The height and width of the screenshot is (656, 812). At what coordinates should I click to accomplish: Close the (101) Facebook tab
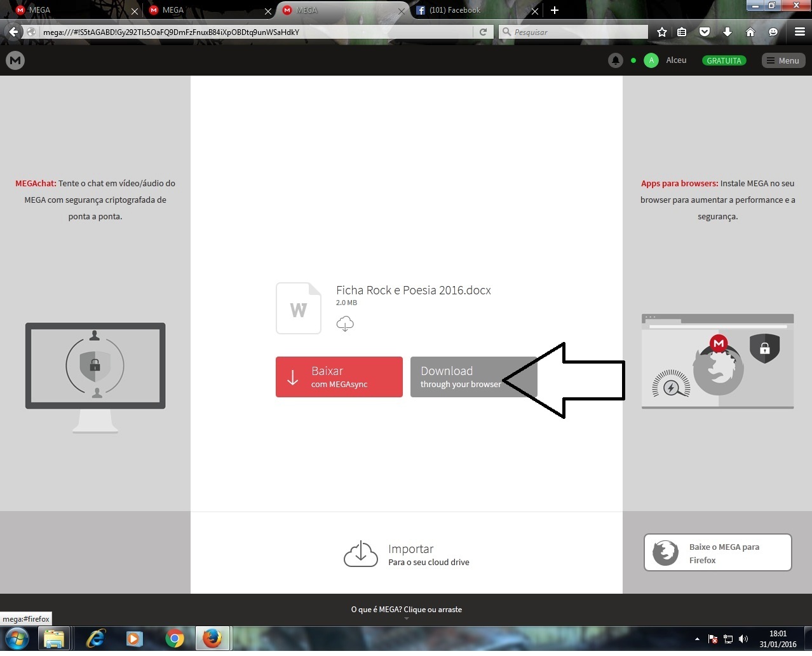click(x=535, y=11)
